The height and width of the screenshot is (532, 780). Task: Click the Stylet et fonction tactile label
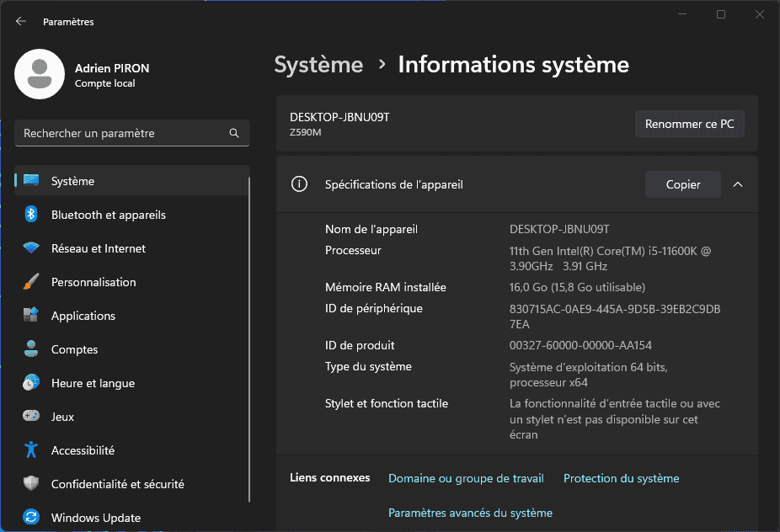[x=387, y=403]
